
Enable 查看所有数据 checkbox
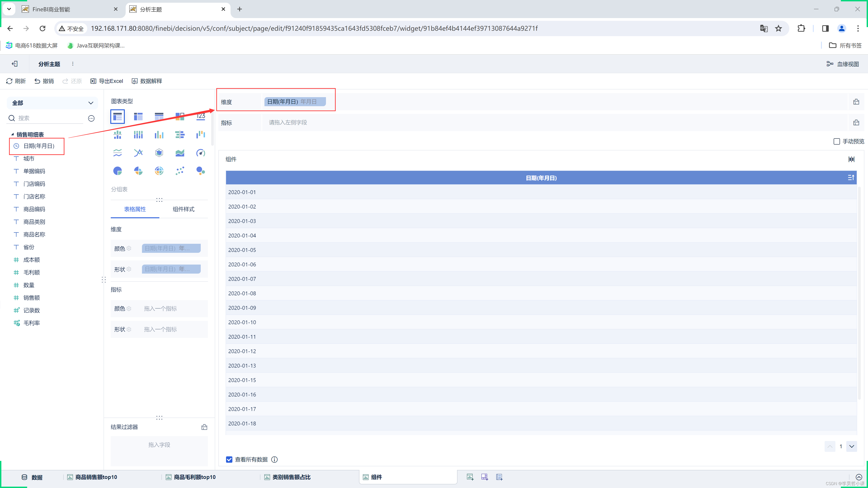pyautogui.click(x=229, y=459)
